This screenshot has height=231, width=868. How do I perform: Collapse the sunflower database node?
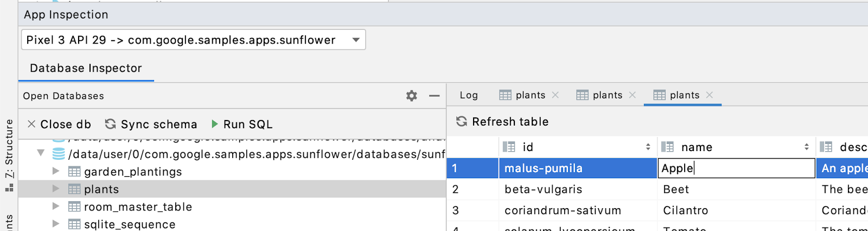click(x=41, y=153)
